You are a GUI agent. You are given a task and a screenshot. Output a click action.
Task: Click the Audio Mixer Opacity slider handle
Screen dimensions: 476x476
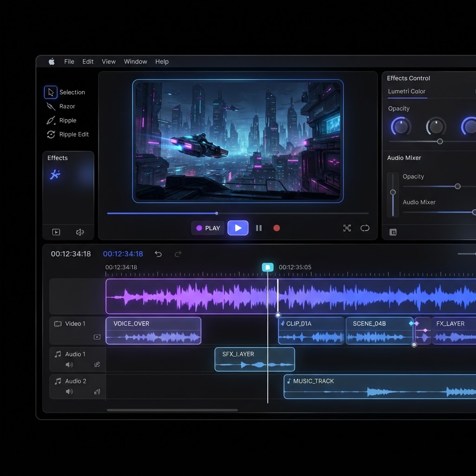pos(457,186)
